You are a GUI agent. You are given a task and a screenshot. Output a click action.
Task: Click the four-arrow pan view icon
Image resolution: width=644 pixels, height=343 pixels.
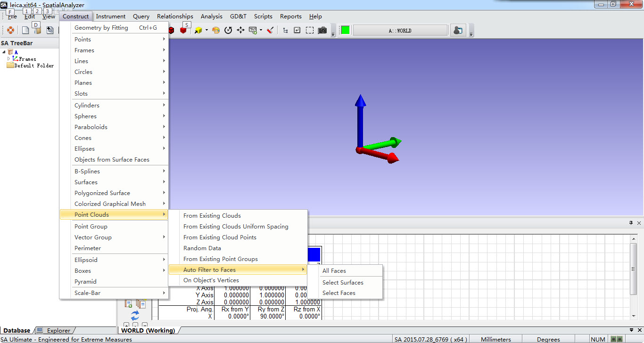pyautogui.click(x=240, y=31)
